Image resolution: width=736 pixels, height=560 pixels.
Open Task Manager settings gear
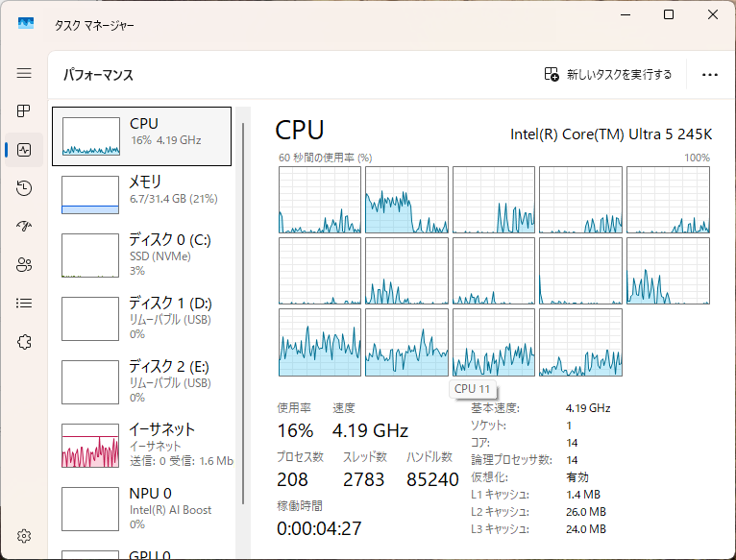point(24,536)
